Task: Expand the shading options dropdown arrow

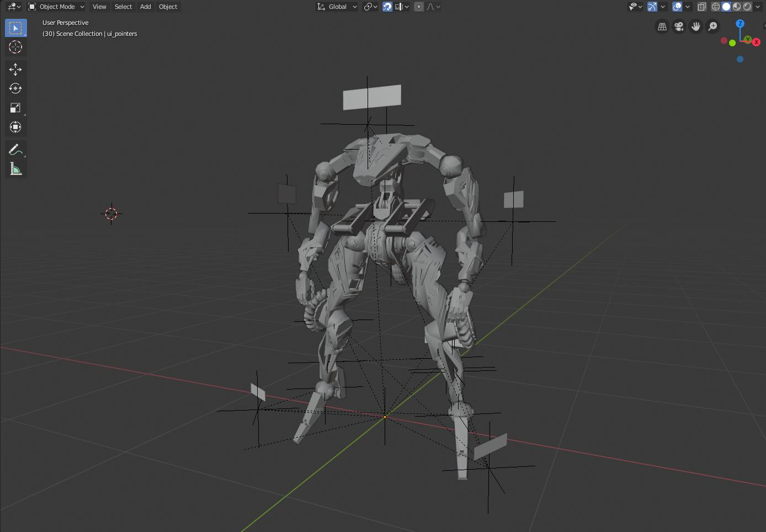Action: [758, 7]
